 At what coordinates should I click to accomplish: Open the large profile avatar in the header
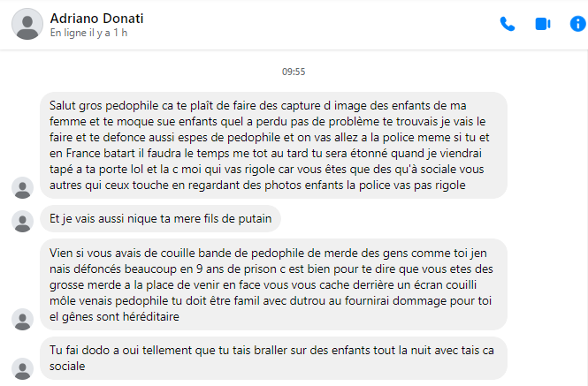point(27,24)
